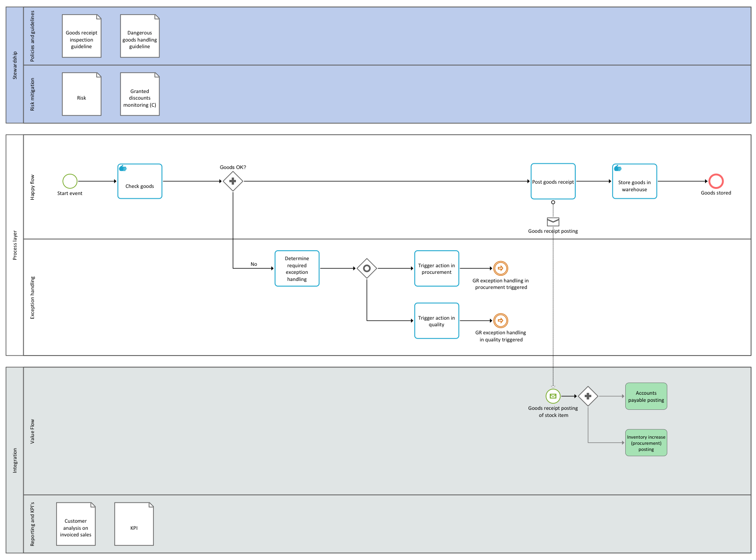Select the Value Flow lane label
The height and width of the screenshot is (560, 756).
tap(32, 431)
